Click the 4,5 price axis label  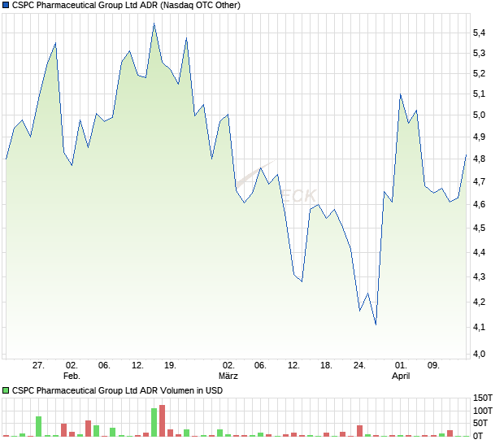[x=479, y=229]
